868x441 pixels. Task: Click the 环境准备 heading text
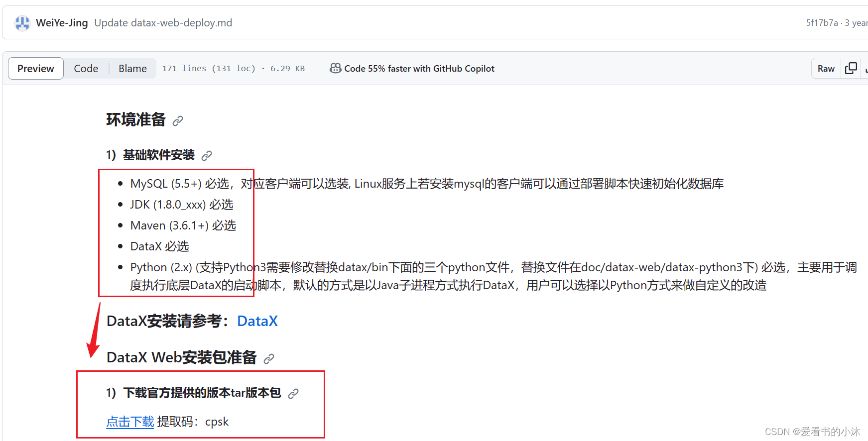tap(136, 120)
